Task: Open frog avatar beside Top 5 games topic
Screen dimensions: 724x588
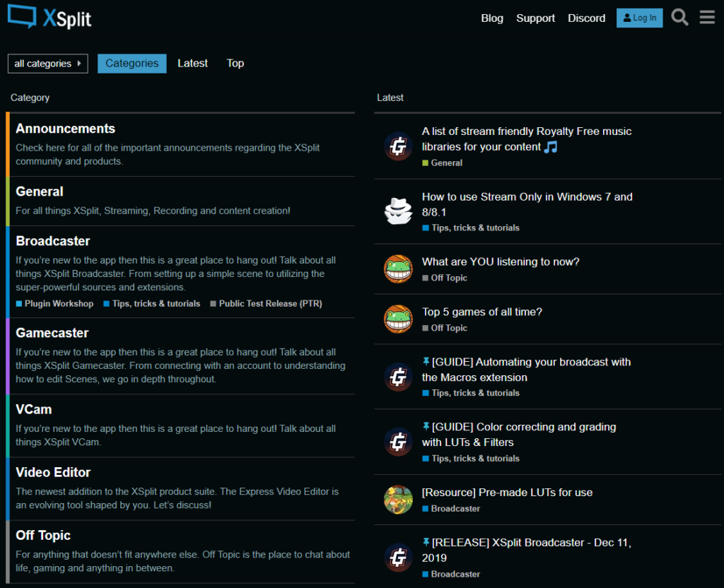Action: 398,319
